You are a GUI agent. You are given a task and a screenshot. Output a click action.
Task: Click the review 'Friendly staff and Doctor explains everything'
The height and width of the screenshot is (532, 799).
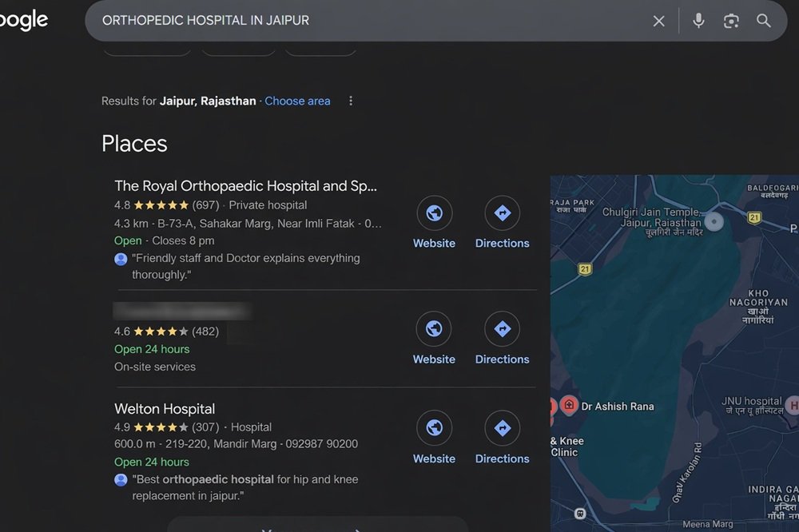[245, 266]
